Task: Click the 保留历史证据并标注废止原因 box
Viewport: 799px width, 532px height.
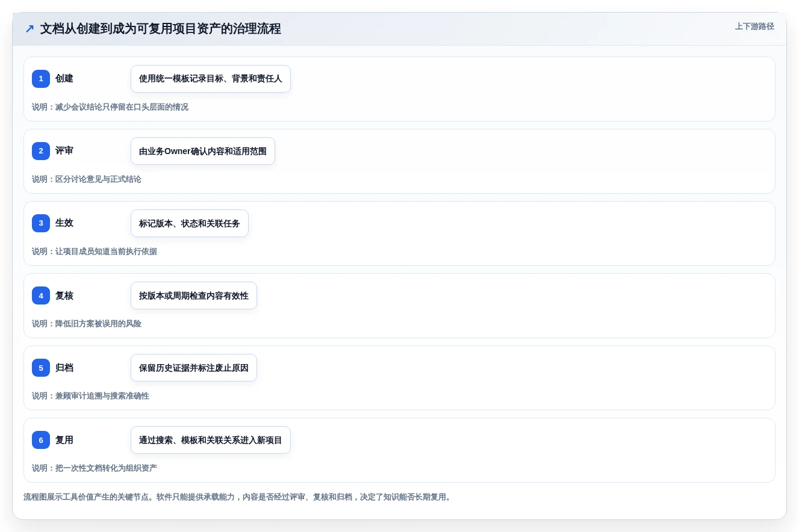Action: click(x=194, y=368)
